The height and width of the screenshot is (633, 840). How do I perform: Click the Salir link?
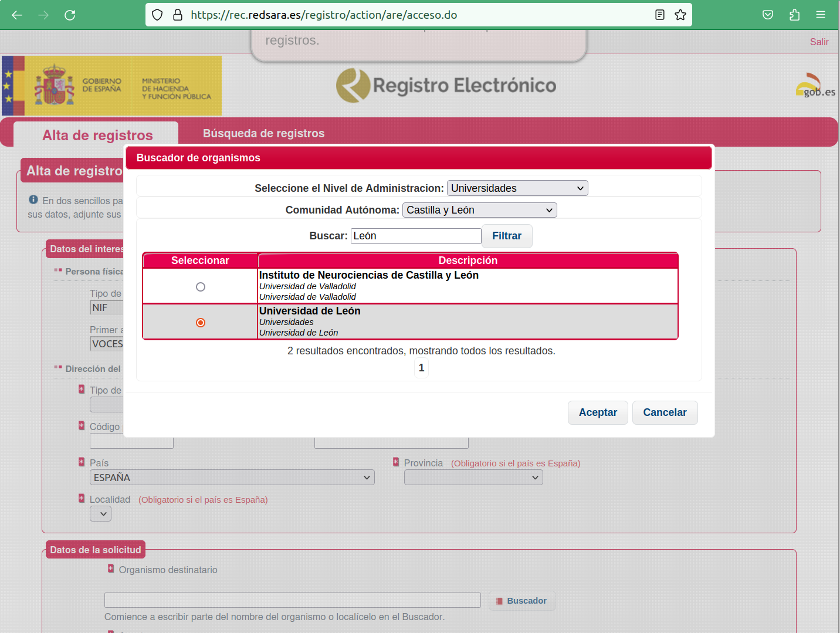pyautogui.click(x=819, y=42)
